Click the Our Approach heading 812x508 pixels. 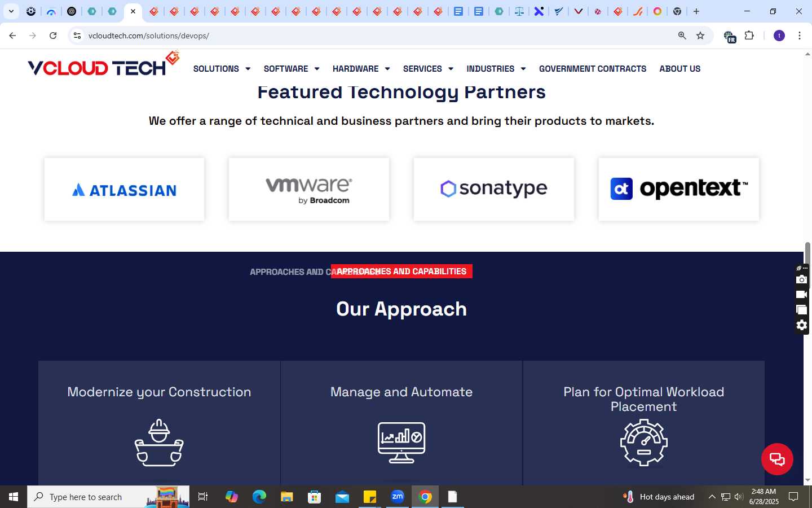[401, 309]
